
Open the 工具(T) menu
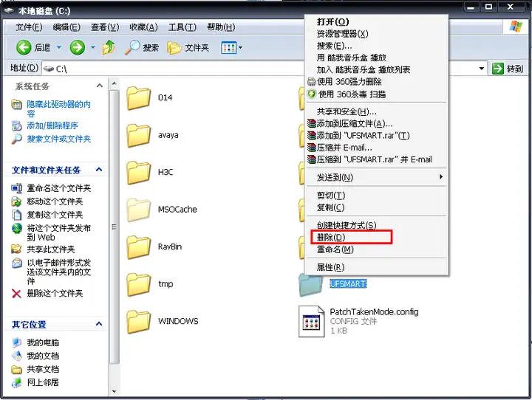point(183,27)
